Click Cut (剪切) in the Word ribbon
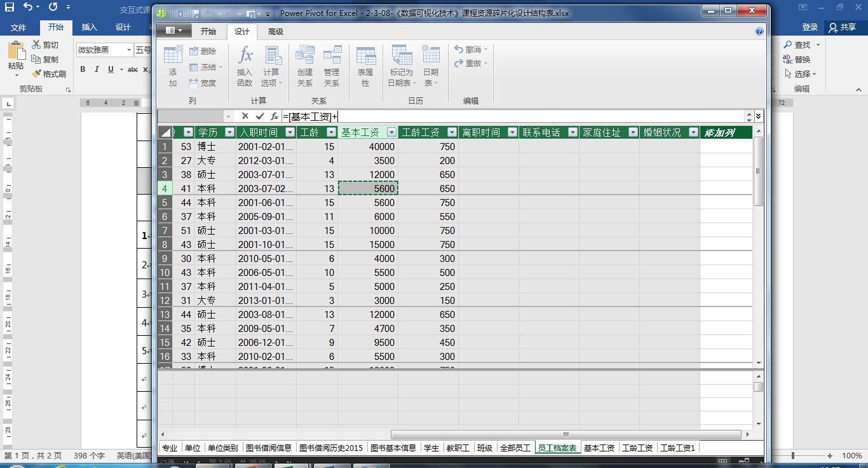Viewport: 868px width, 468px height. click(x=45, y=45)
